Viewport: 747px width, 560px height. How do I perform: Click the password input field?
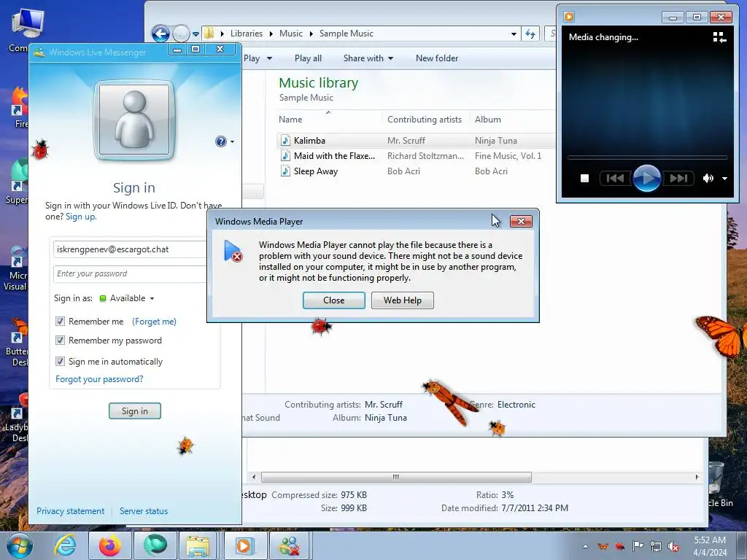[131, 274]
